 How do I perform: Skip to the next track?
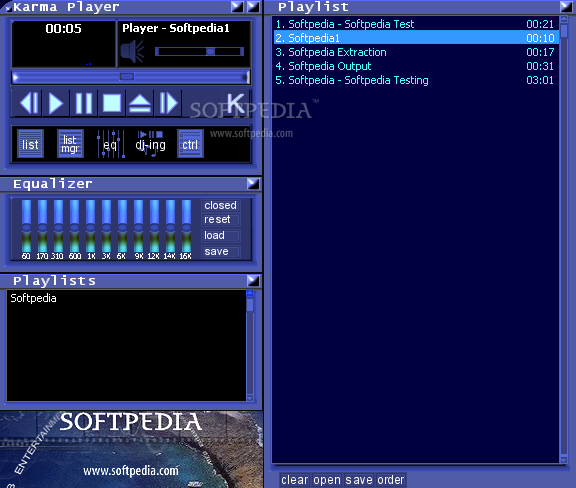168,103
